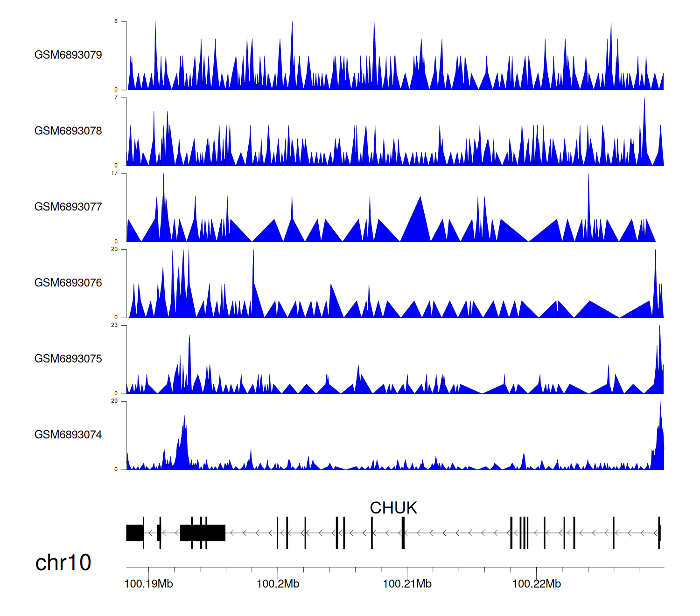Select the GSM6893076 track label
Image resolution: width=700 pixels, height=616 pixels.
(x=68, y=283)
